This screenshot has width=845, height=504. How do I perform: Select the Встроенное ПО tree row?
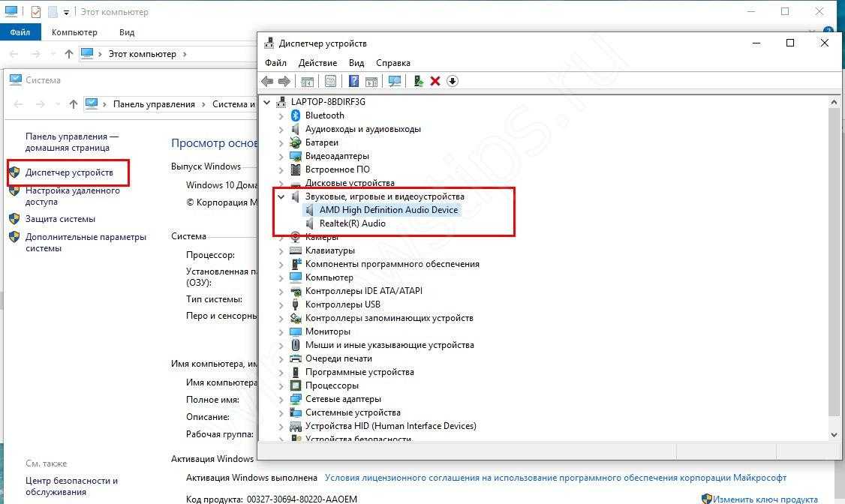338,169
